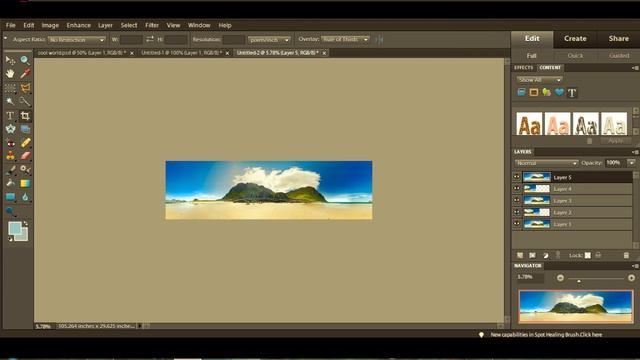The height and width of the screenshot is (360, 640).
Task: Select the Paint Bucket tool
Action: pyautogui.click(x=10, y=183)
